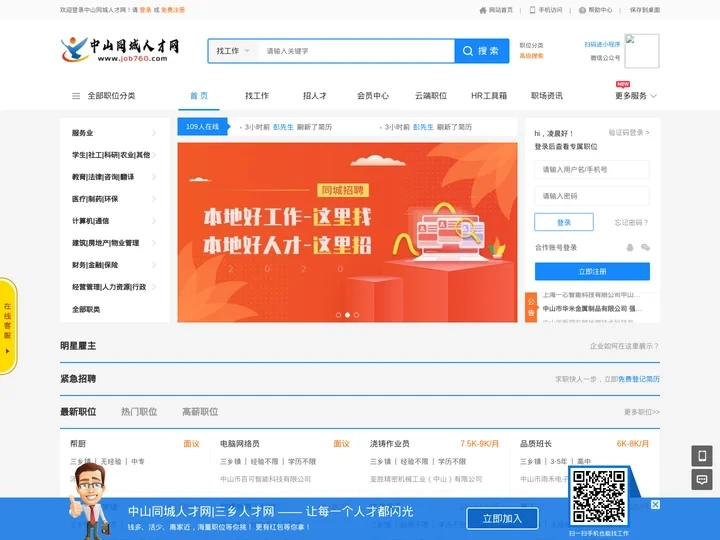Open the feedback message floating icon
The width and height of the screenshot is (720, 540).
pyautogui.click(x=702, y=480)
